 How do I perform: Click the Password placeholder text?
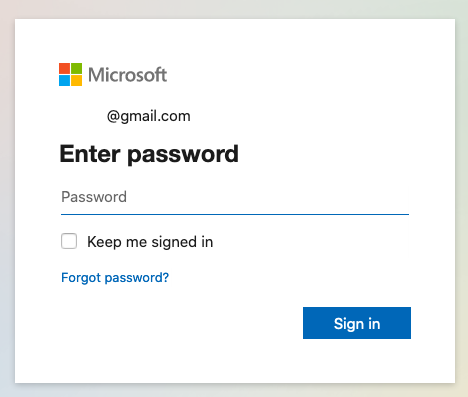tap(94, 197)
